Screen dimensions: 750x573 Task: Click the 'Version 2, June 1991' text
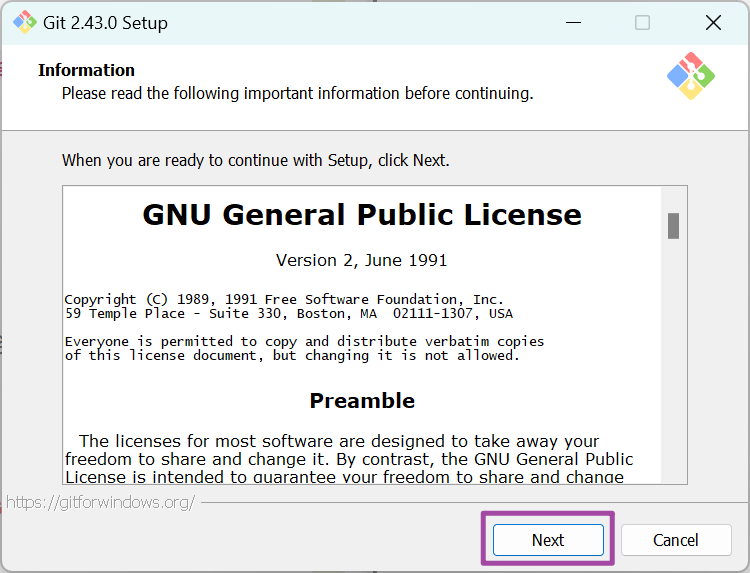pos(362,260)
